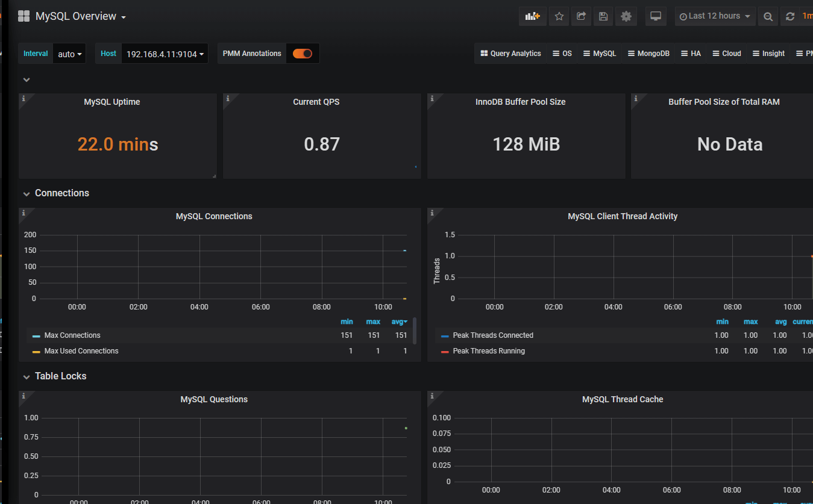Image resolution: width=813 pixels, height=504 pixels.
Task: Click the MySQL Questions panel title
Action: (x=214, y=399)
